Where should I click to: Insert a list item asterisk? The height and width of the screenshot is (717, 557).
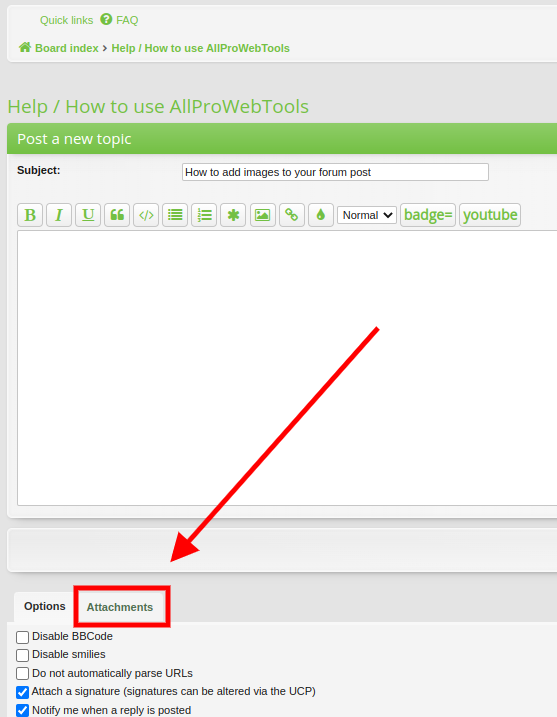(x=233, y=215)
